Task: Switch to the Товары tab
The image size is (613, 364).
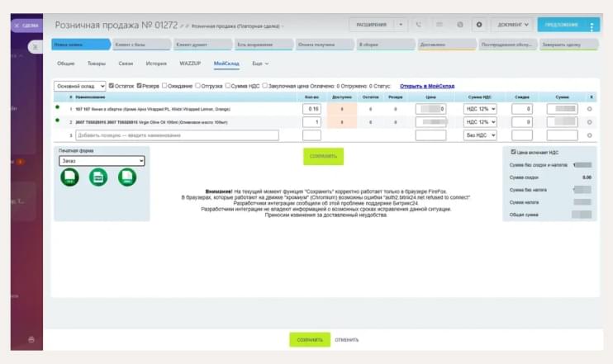Action: click(x=97, y=64)
